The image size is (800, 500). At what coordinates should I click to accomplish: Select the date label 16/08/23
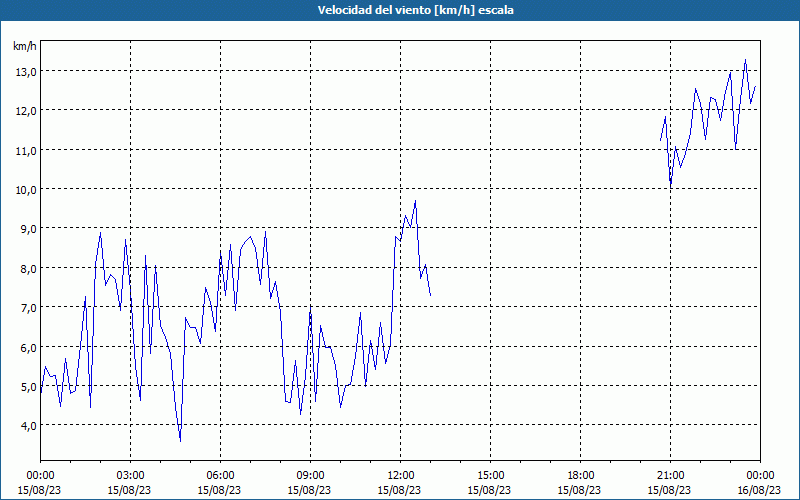[x=759, y=490]
